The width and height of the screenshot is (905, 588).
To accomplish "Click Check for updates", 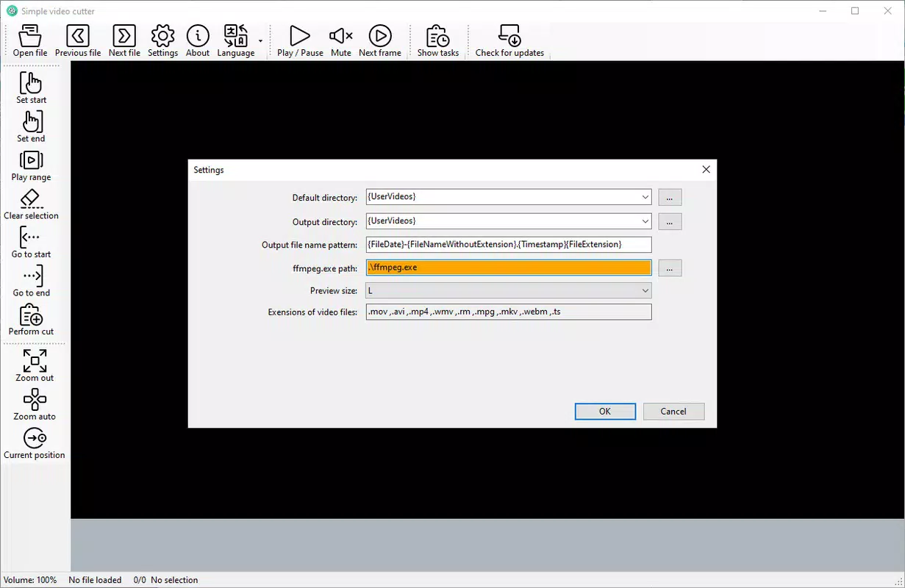I will 509,41.
